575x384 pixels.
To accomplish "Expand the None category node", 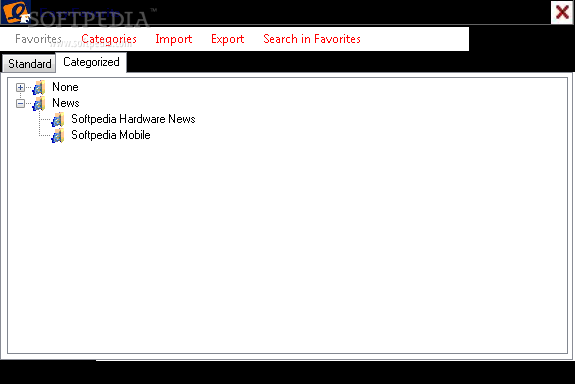I will point(21,88).
